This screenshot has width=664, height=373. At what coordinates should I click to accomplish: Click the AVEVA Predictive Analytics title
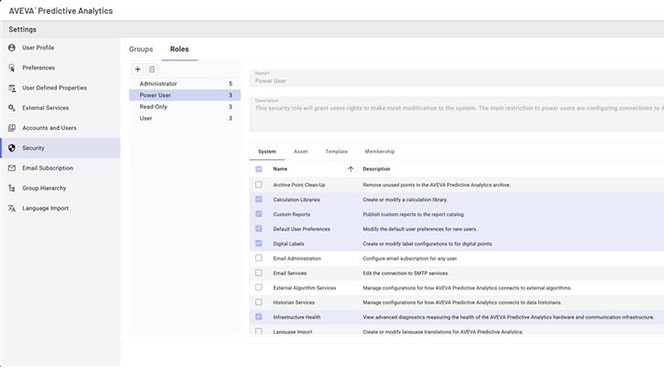[61, 11]
